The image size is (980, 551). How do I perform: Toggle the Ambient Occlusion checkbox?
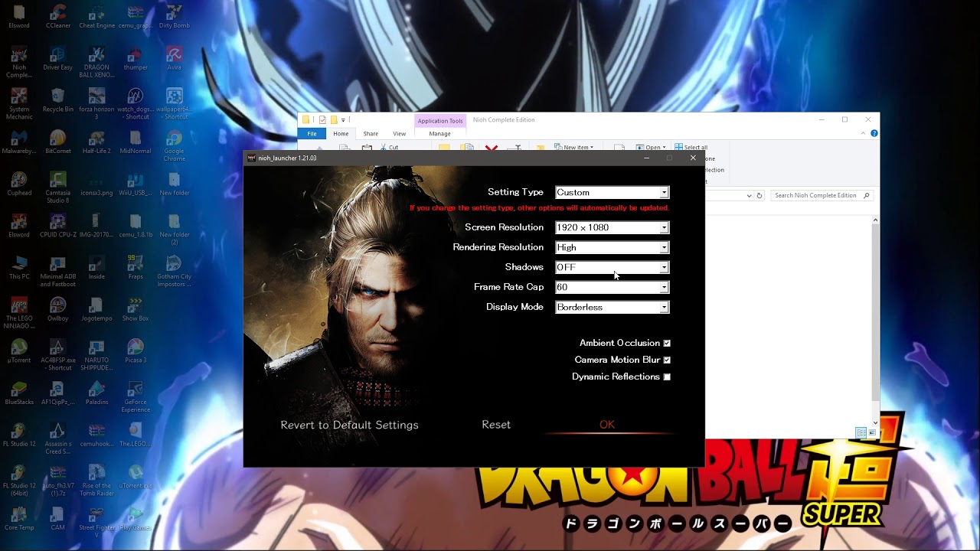667,343
